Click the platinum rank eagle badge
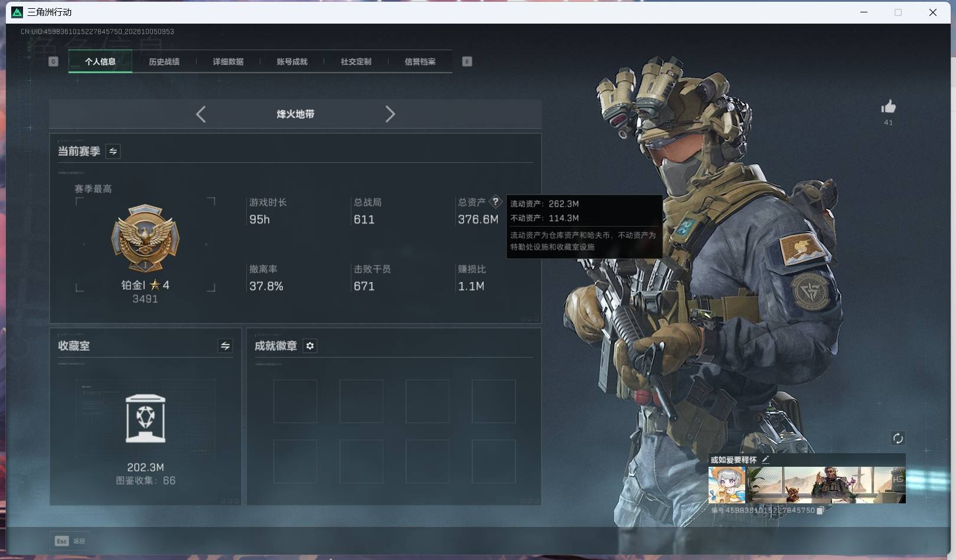Viewport: 956px width, 560px height. (145, 238)
